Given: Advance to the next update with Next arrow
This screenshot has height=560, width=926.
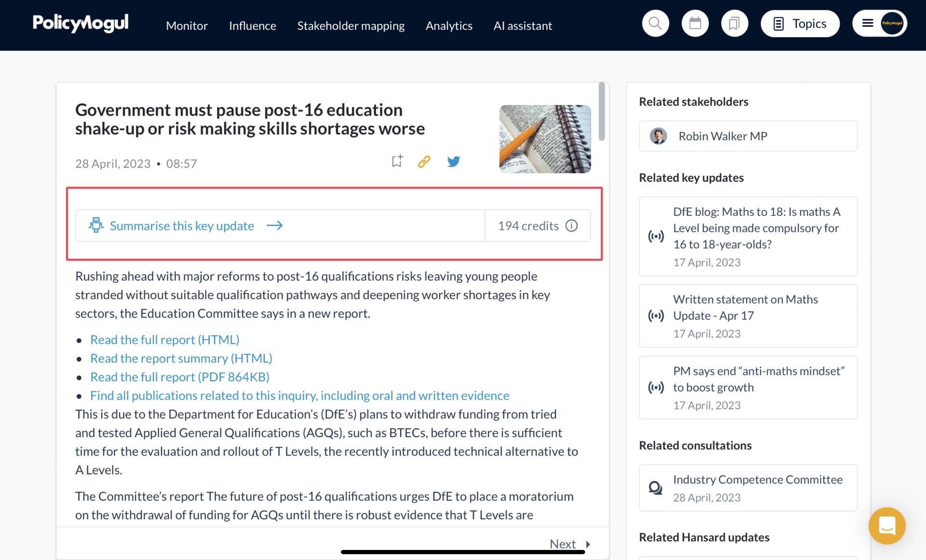Looking at the screenshot, I should pos(569,544).
